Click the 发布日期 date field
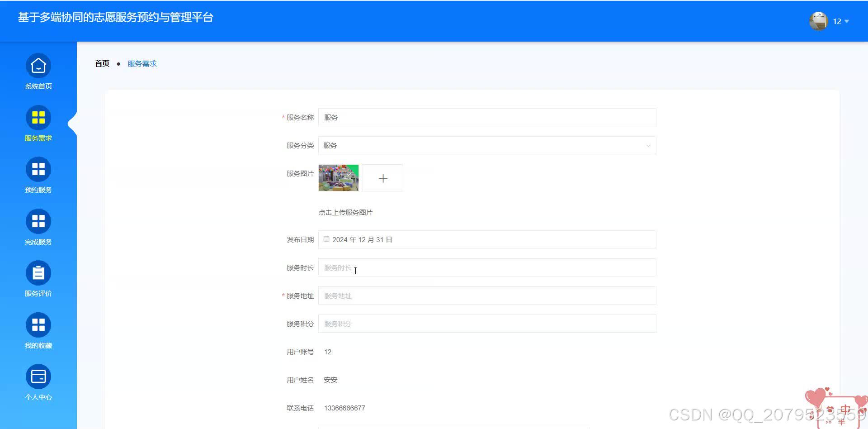This screenshot has height=429, width=868. [x=487, y=239]
